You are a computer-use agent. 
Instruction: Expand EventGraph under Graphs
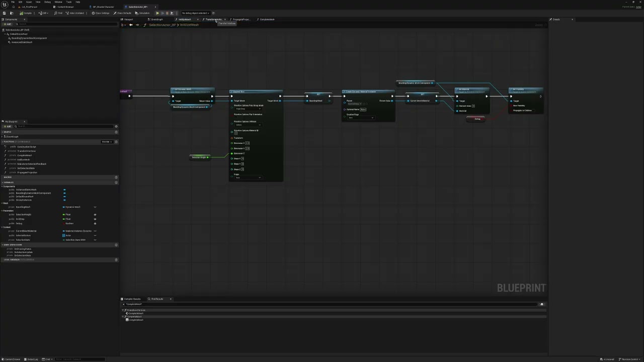tap(3, 137)
